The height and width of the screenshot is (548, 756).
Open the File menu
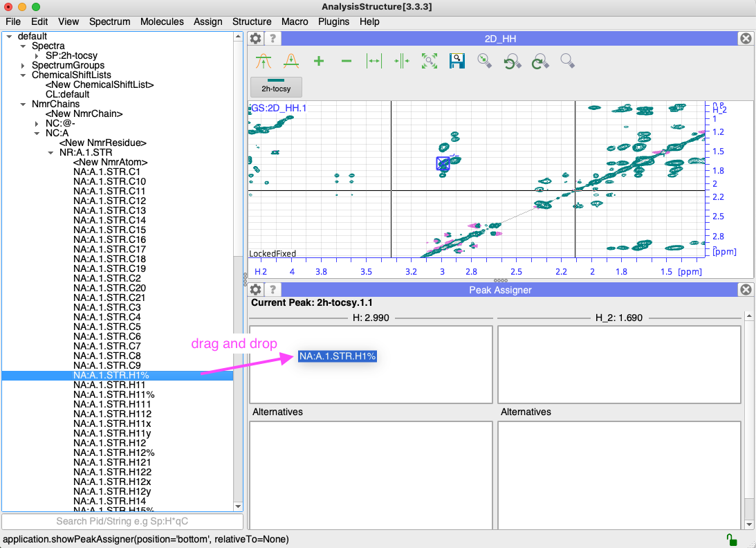pyautogui.click(x=13, y=21)
